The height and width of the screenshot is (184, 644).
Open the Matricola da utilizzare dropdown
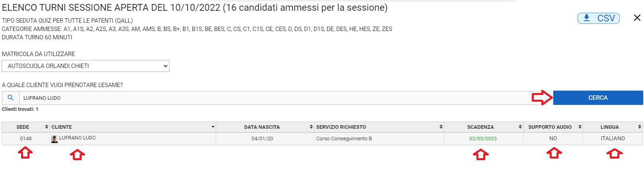pos(86,66)
